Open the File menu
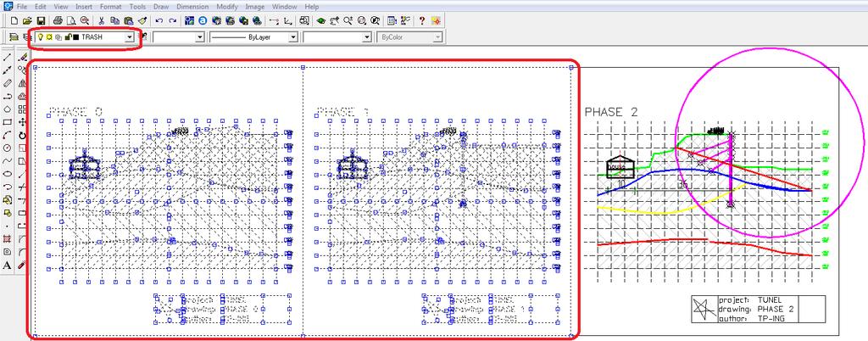This screenshot has height=341, width=868. [x=21, y=7]
